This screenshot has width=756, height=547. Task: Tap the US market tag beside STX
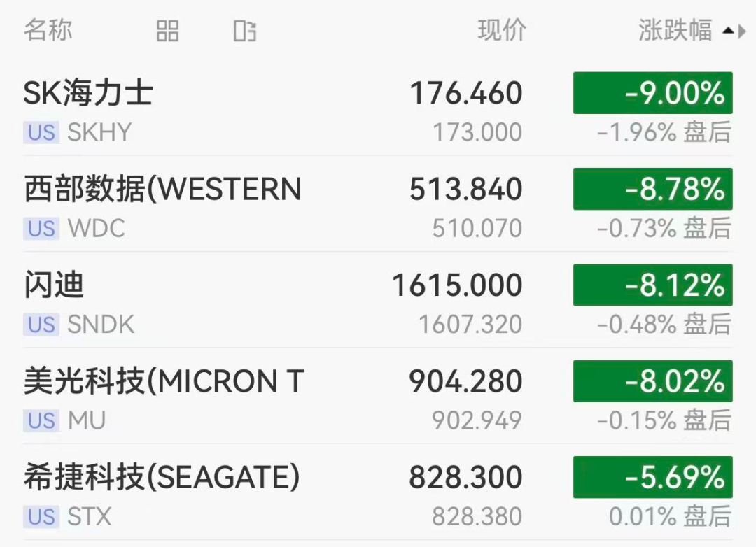tap(41, 517)
